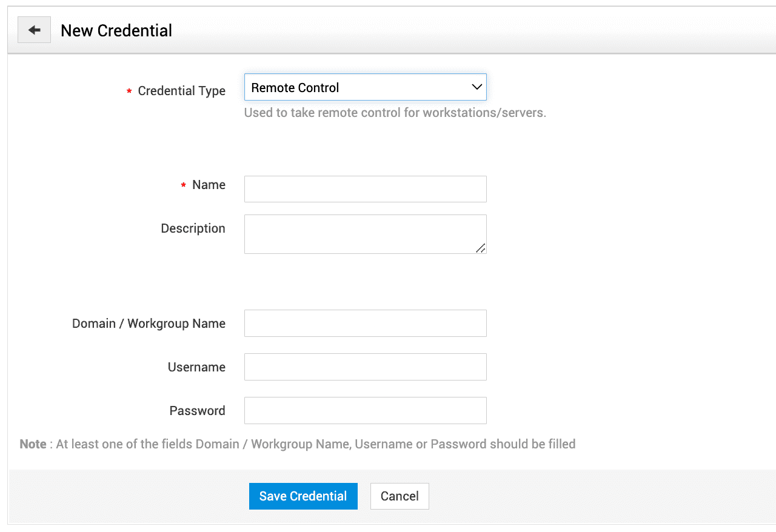The height and width of the screenshot is (532, 776).
Task: Click the Password label
Action: pyautogui.click(x=197, y=411)
